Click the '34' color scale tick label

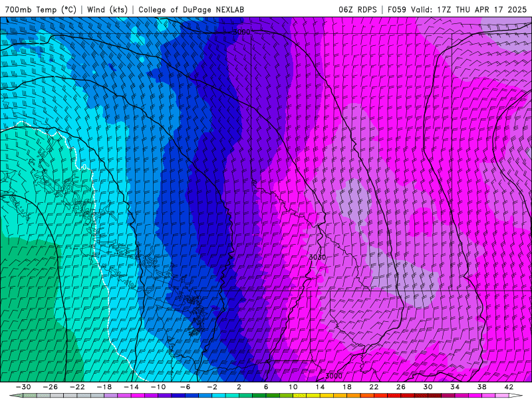[455, 387]
